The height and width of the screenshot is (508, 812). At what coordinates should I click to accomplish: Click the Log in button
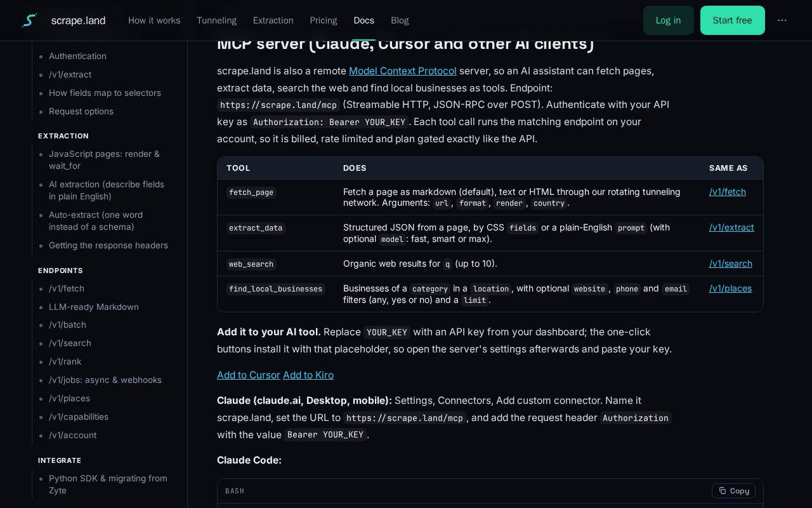[x=668, y=20]
